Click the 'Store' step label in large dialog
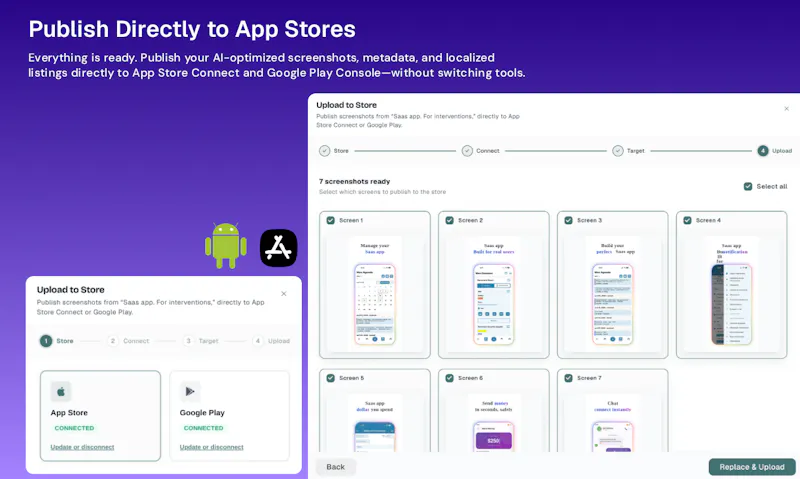Screen dimensions: 800x479 [341, 151]
